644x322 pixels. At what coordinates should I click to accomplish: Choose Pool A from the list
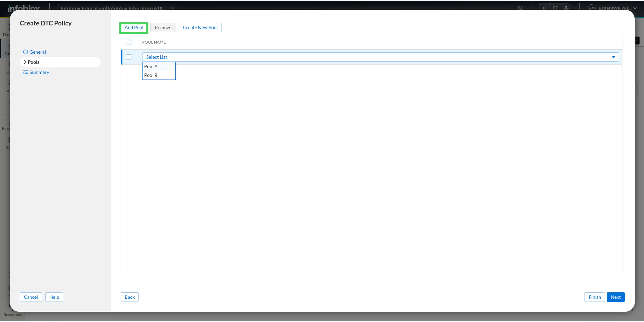click(x=159, y=66)
